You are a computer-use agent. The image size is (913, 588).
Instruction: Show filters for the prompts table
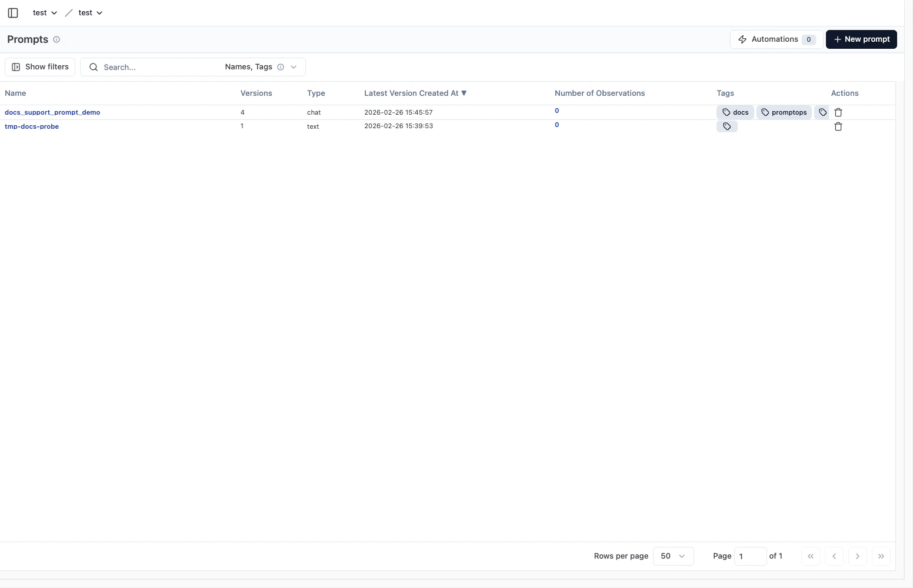point(39,66)
